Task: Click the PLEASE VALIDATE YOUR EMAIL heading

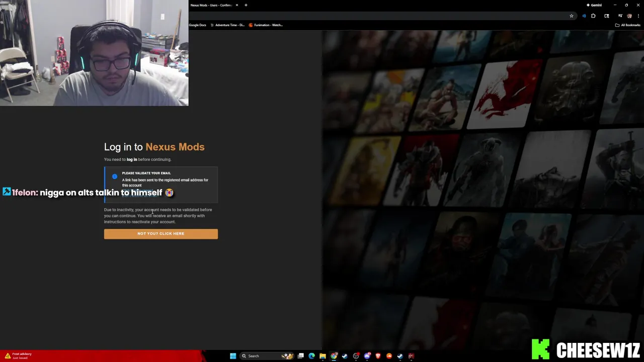Action: coord(146,173)
